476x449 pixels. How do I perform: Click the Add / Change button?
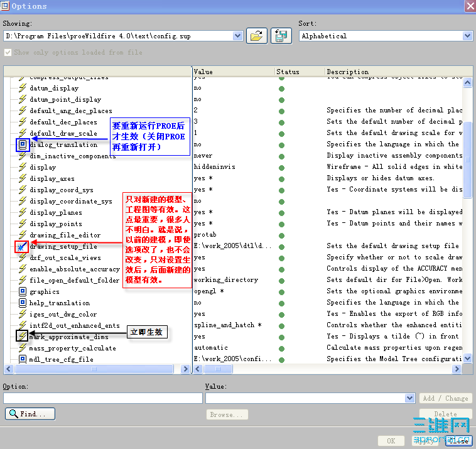click(445, 398)
